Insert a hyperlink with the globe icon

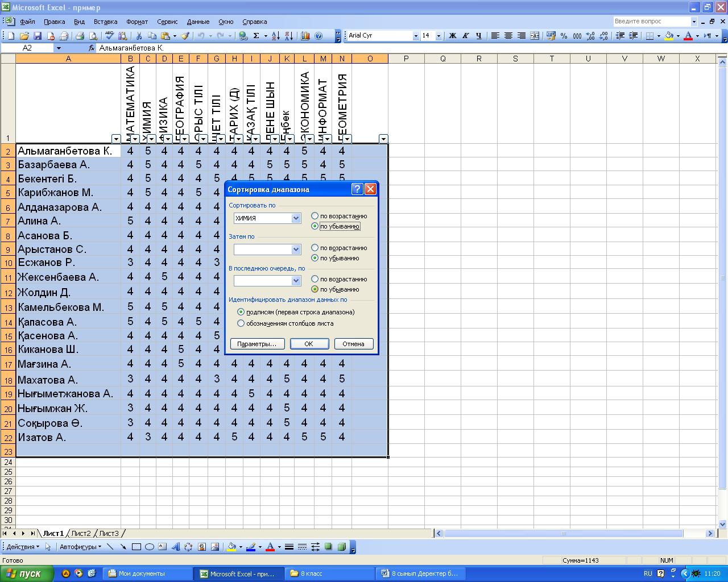[243, 36]
